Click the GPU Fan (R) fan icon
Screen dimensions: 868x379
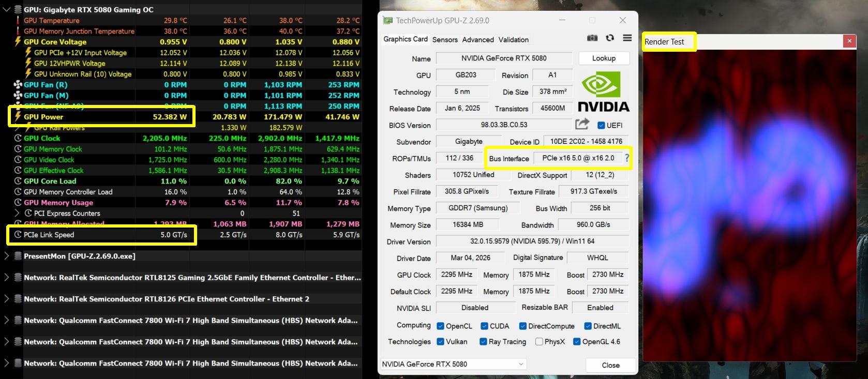coord(18,84)
